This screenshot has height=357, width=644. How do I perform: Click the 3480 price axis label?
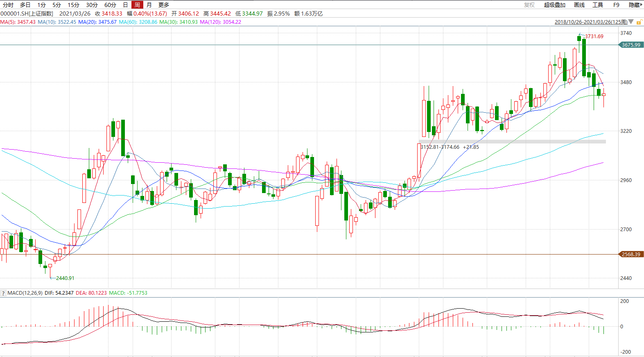point(626,82)
